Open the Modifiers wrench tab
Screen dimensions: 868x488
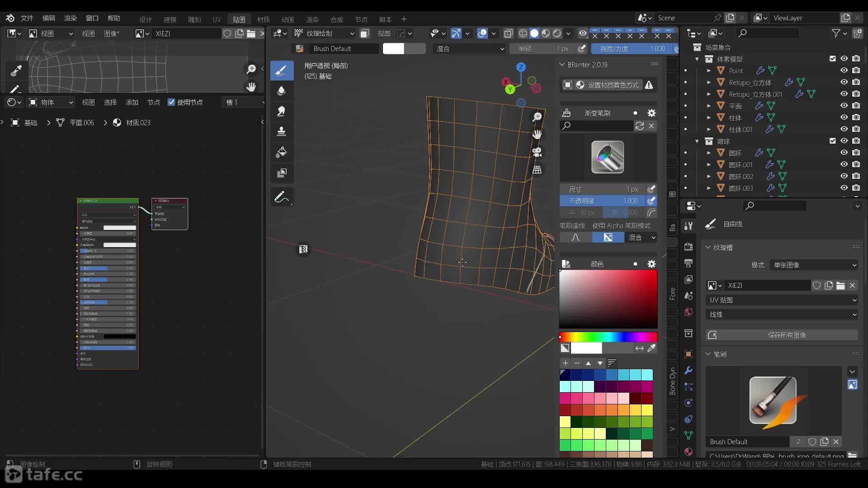(689, 371)
